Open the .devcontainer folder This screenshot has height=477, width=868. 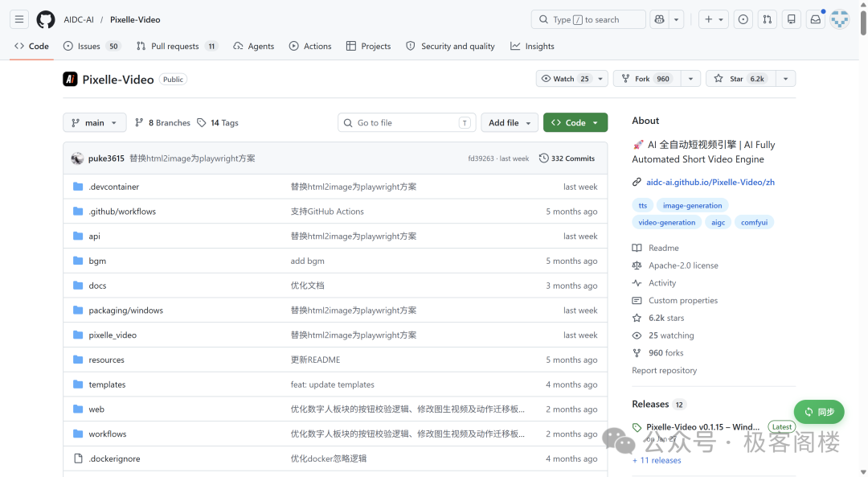tap(114, 187)
